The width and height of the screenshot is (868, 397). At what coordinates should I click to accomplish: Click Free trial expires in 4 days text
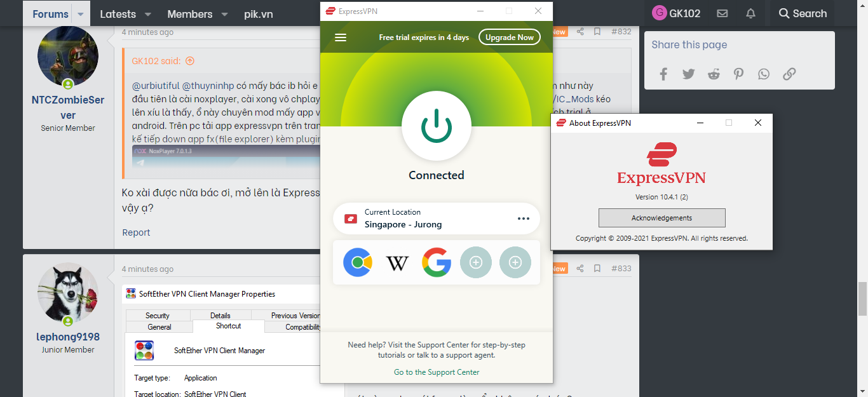(x=424, y=37)
